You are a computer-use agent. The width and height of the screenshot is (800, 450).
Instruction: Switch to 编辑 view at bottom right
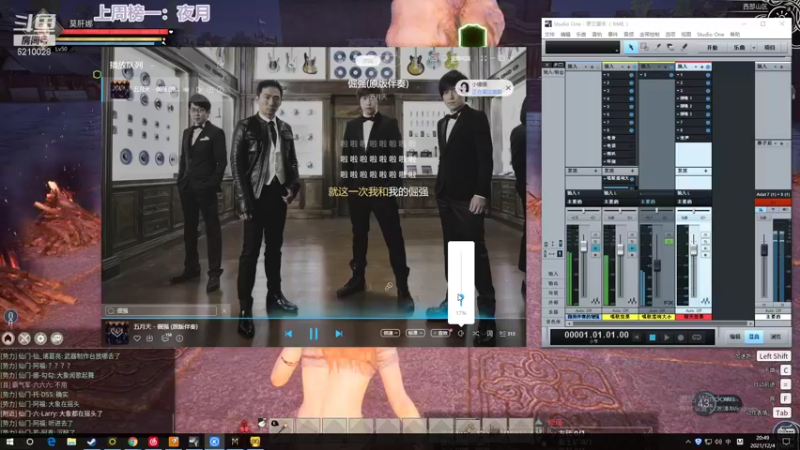point(735,337)
